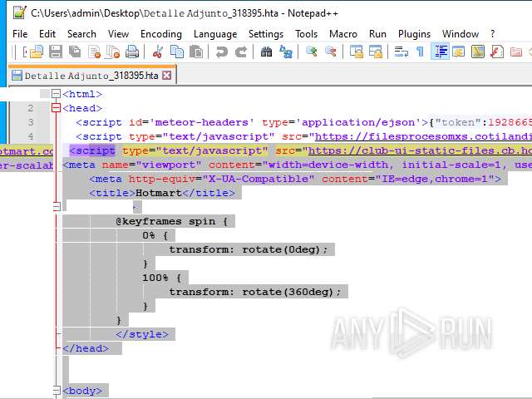Open the Run menu
532x399 pixels.
coord(377,34)
